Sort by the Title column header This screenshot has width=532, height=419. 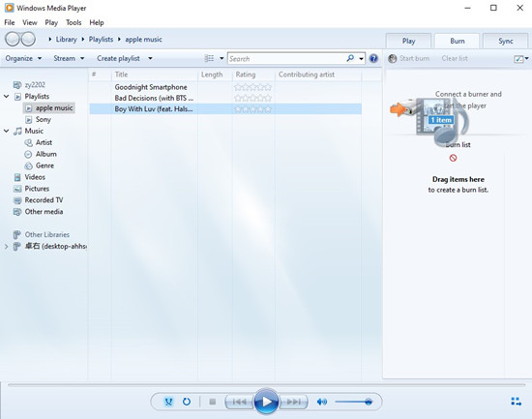(155, 75)
